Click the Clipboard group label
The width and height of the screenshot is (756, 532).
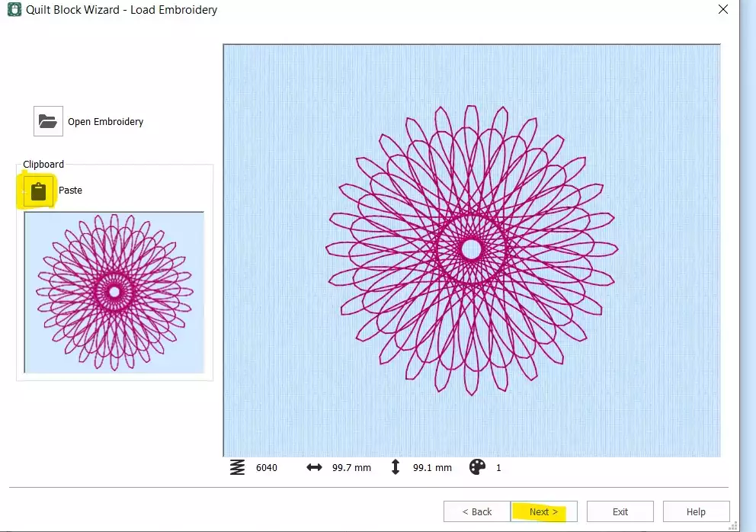click(43, 164)
